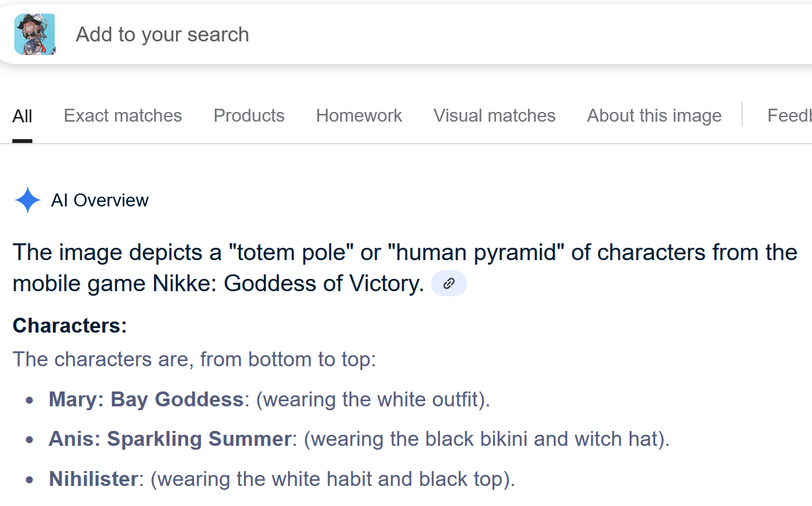Click the 'black bikini and witch hat' description
This screenshot has width=812, height=506.
[541, 439]
